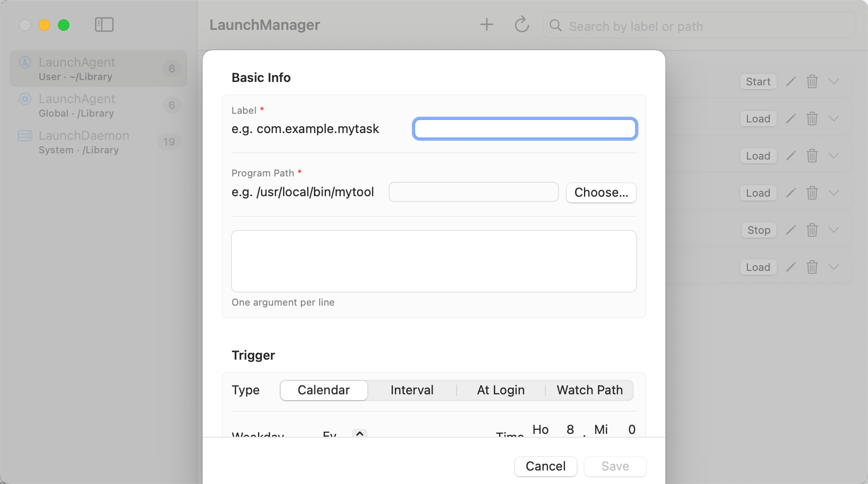The image size is (868, 484).
Task: Select the At Login trigger type
Action: click(x=501, y=390)
